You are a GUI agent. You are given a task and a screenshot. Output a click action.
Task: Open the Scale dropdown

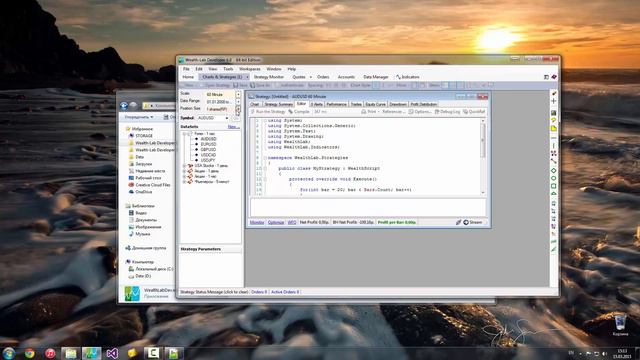[x=238, y=94]
